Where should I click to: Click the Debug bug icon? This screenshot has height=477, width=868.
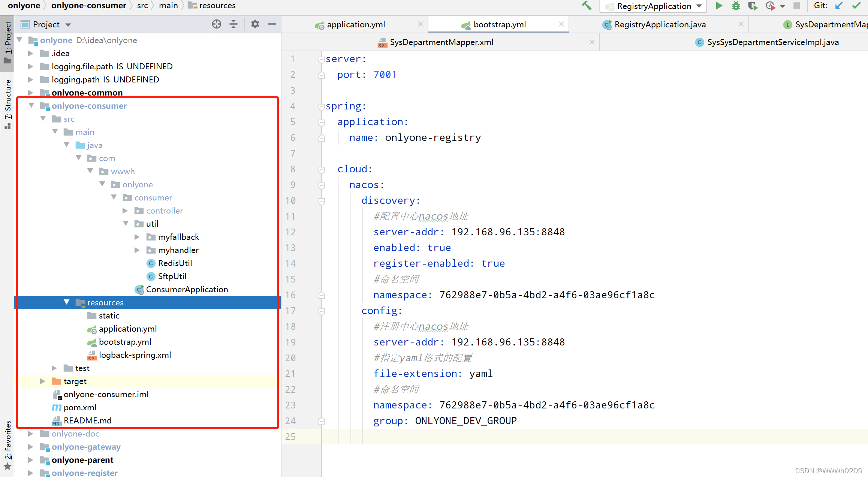(736, 6)
